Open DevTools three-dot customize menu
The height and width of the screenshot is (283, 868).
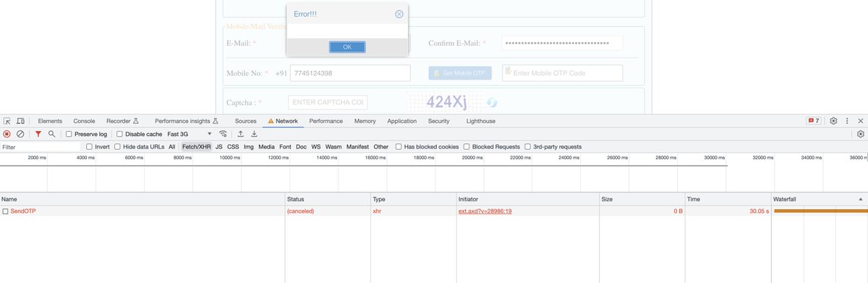847,121
